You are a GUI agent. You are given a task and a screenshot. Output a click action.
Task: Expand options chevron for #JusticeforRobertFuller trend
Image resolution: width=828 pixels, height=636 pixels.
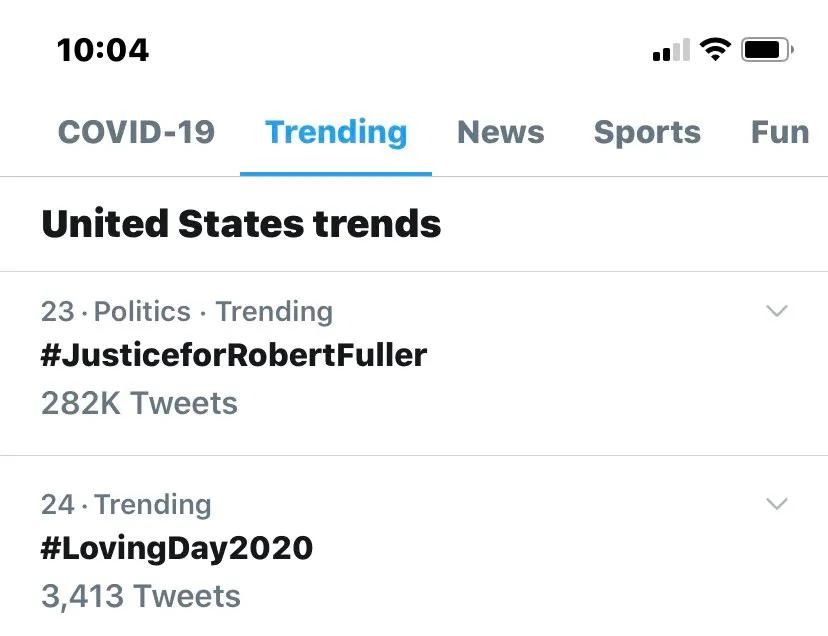click(x=777, y=311)
